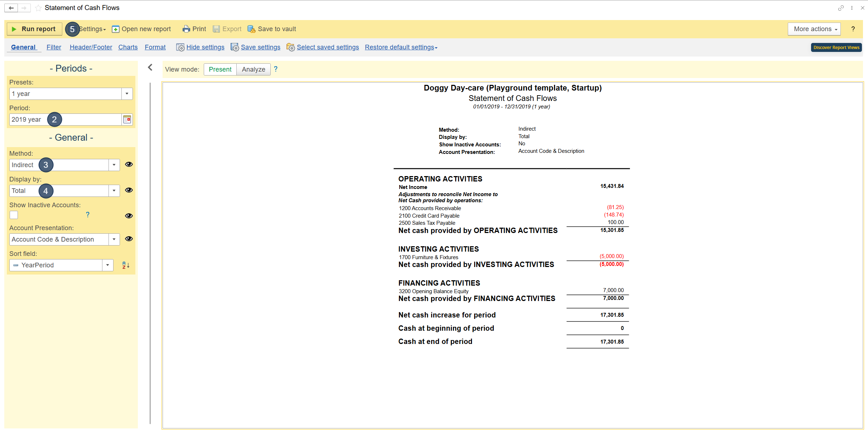Screen dimensions: 868x432
Task: Expand the Presets dropdown
Action: 127,94
